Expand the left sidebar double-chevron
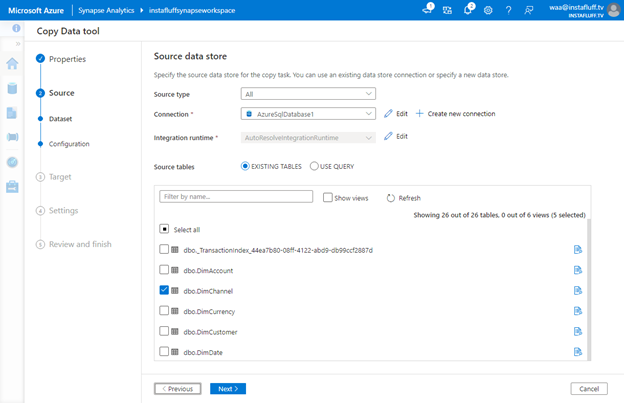The height and width of the screenshot is (403, 624). (18, 44)
